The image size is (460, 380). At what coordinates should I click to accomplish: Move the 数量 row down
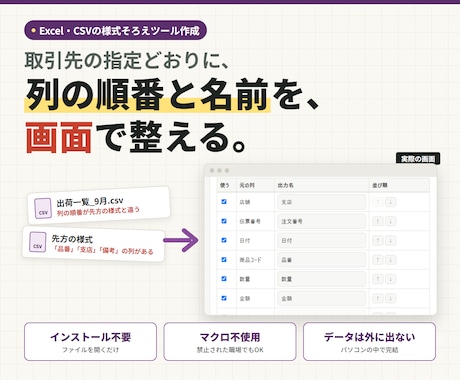click(x=391, y=279)
